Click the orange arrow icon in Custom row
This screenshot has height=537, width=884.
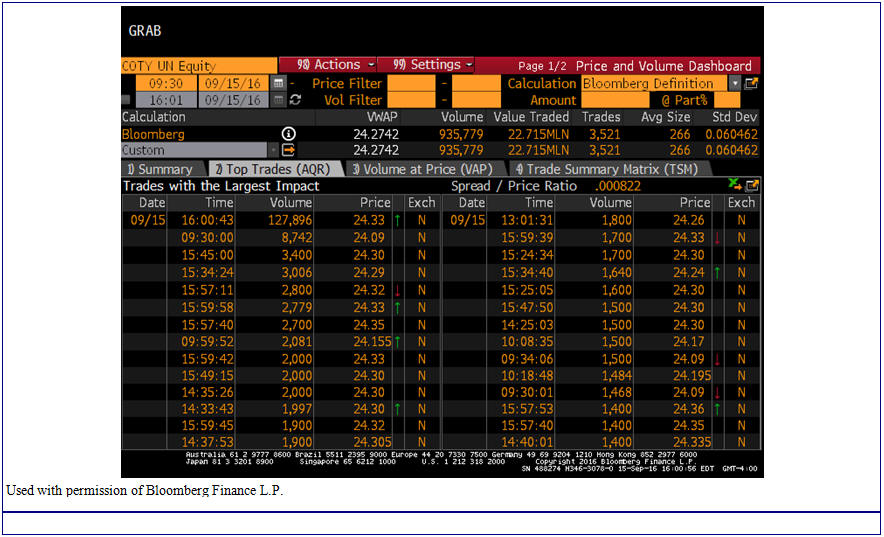tap(289, 150)
